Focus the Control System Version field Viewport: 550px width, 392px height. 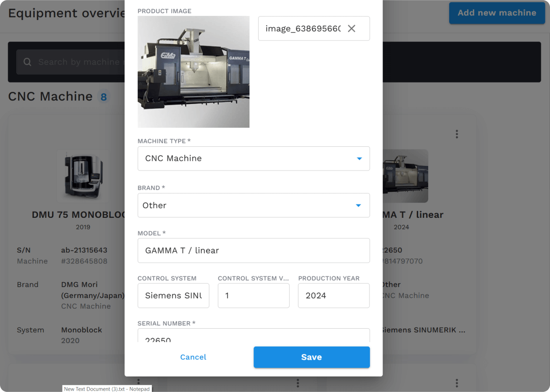point(254,295)
